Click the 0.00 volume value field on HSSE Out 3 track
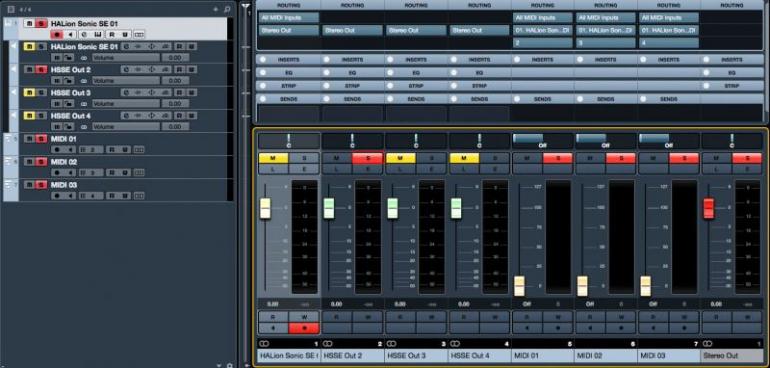This screenshot has width=770, height=368. pyautogui.click(x=175, y=104)
